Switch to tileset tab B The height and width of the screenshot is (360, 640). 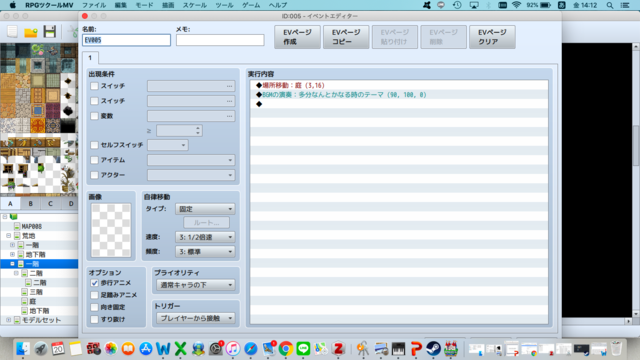point(30,203)
